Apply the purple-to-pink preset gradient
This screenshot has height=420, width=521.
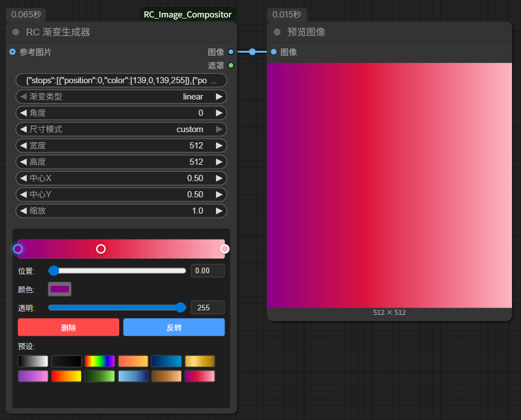33,376
